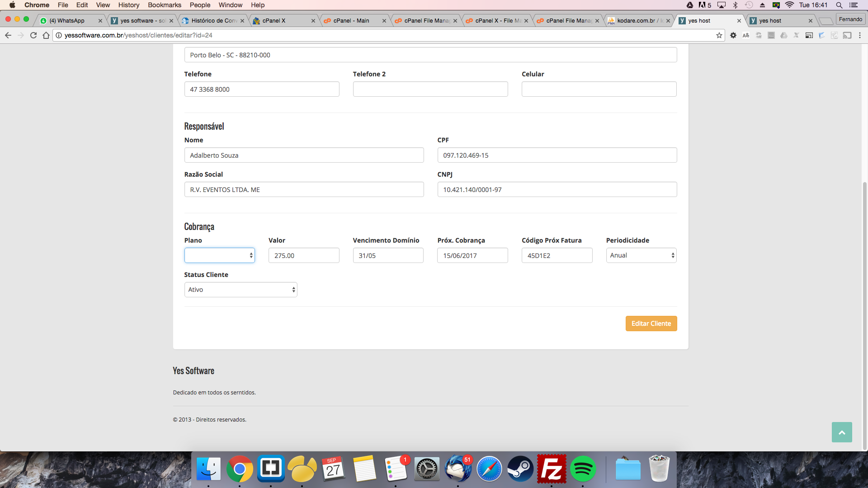Expand the Periodicidade dropdown showing Anual
Screen dimensions: 868x488
tap(641, 255)
